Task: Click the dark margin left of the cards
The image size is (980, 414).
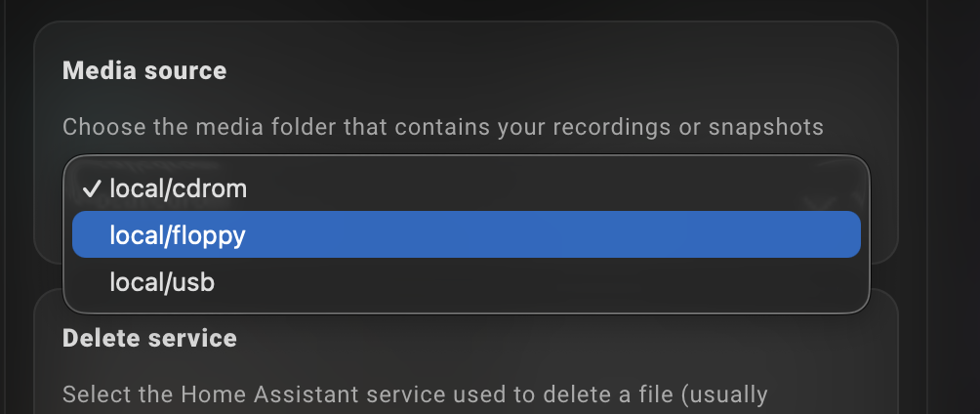Action: click(16, 195)
